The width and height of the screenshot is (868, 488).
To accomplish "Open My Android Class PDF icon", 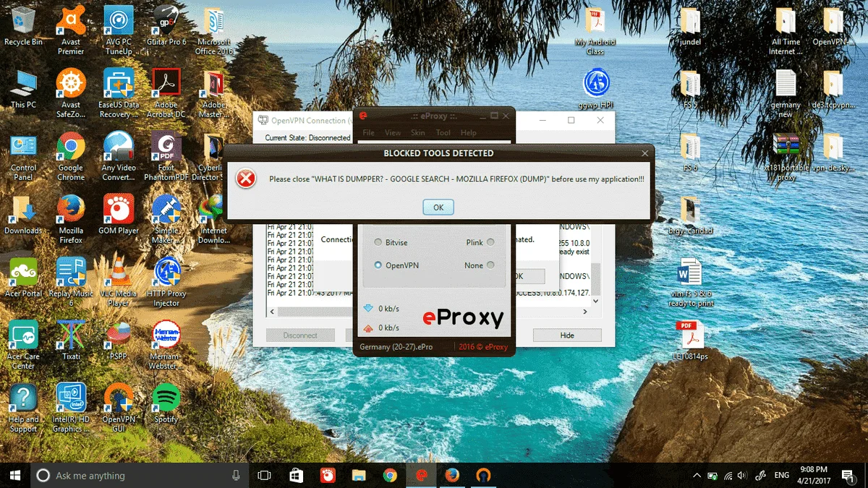I will (x=595, y=31).
